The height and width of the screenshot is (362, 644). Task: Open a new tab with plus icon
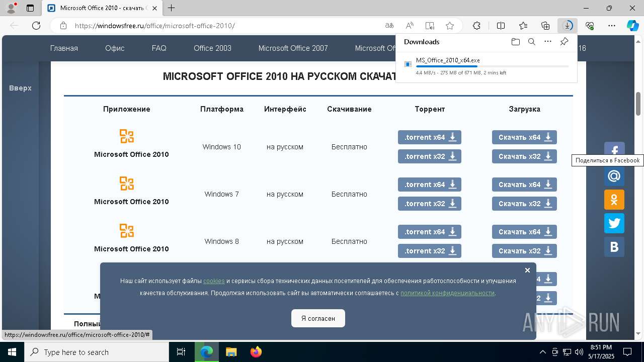click(172, 8)
